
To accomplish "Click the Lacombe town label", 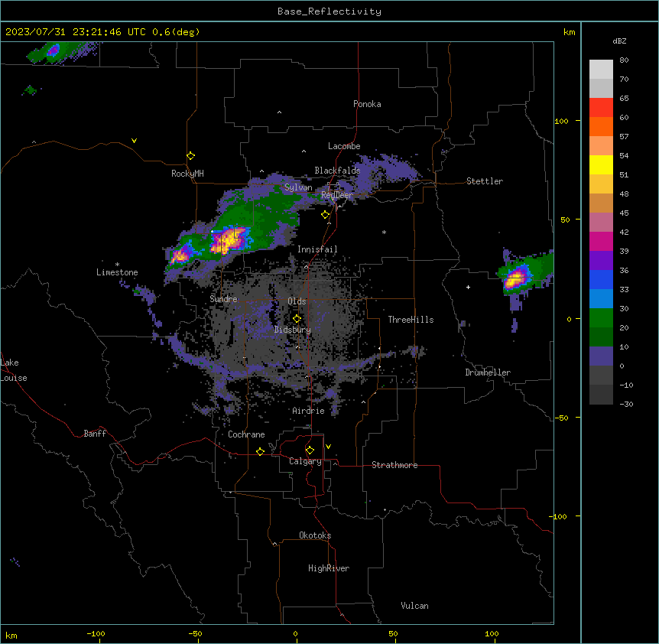I will click(x=344, y=146).
